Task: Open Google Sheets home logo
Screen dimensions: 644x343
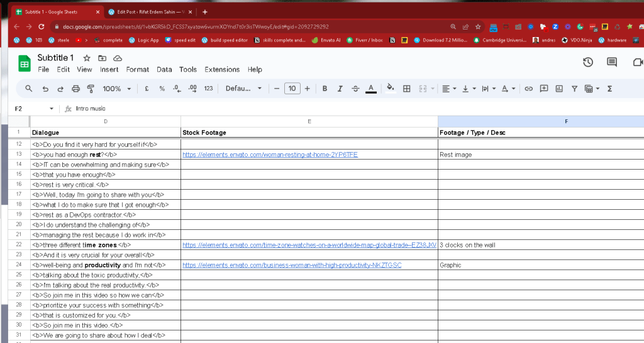Action: click(x=25, y=63)
